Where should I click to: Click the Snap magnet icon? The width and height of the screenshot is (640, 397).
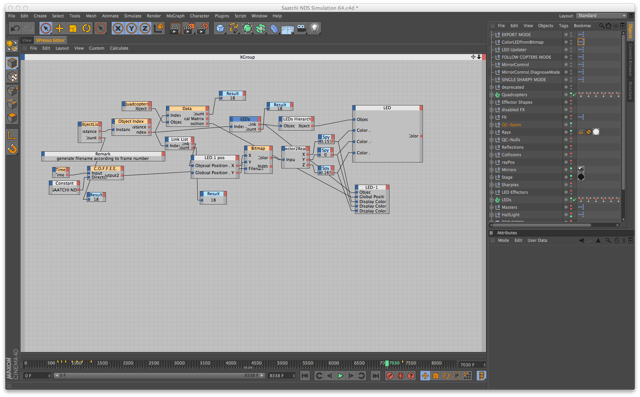point(12,149)
